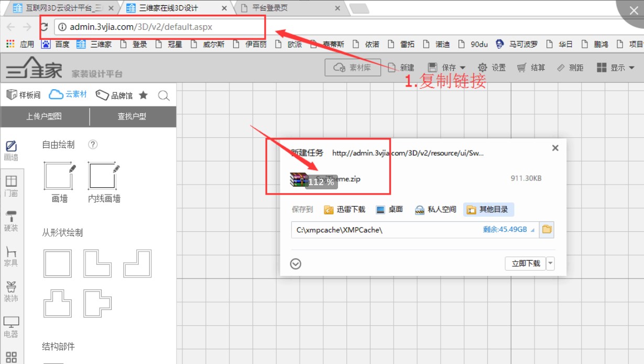The image size is (644, 364).
Task: Pick the mirrored L-shaped room shape
Action: click(x=137, y=263)
